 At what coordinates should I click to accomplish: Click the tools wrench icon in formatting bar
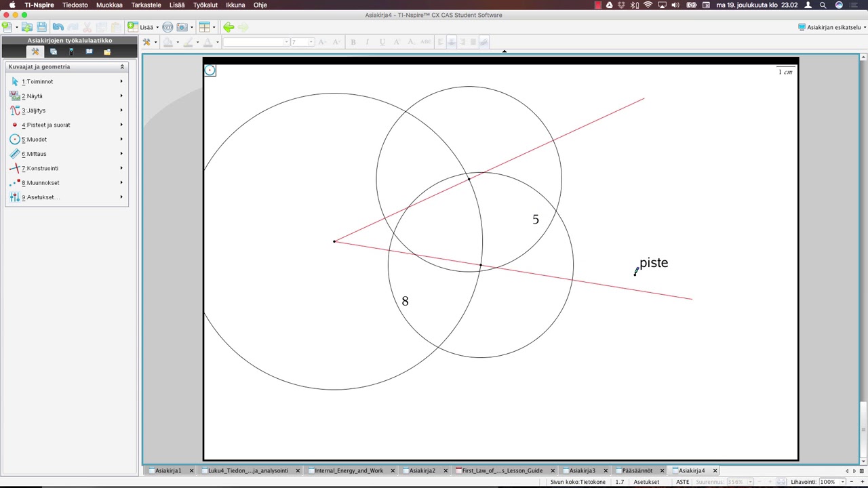[146, 42]
